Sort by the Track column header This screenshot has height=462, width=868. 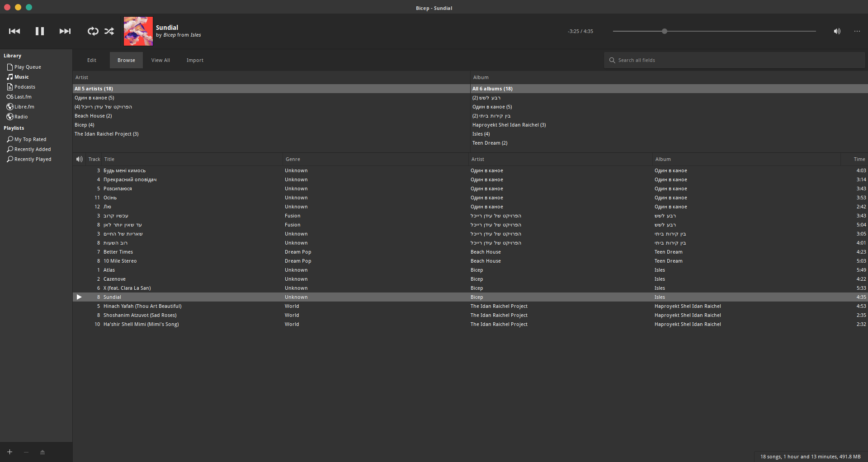[x=94, y=159]
